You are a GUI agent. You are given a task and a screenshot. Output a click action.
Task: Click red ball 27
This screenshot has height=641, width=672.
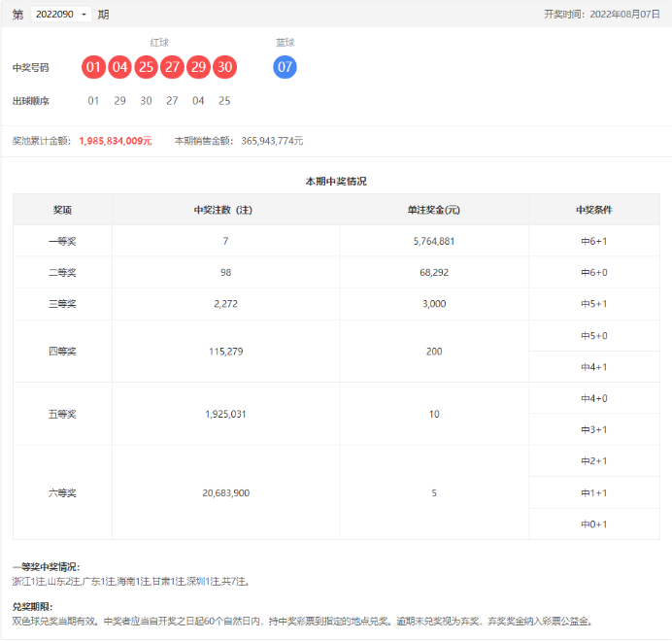(172, 67)
